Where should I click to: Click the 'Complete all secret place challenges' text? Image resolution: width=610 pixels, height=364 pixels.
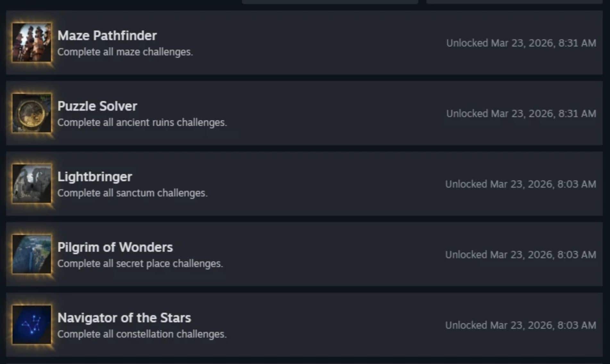(140, 263)
